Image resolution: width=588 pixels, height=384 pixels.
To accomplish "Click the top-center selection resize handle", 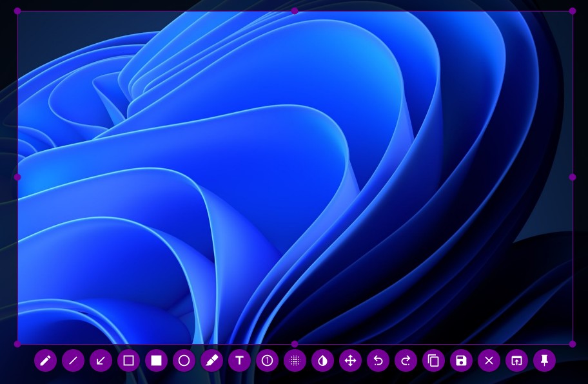I will (x=295, y=11).
